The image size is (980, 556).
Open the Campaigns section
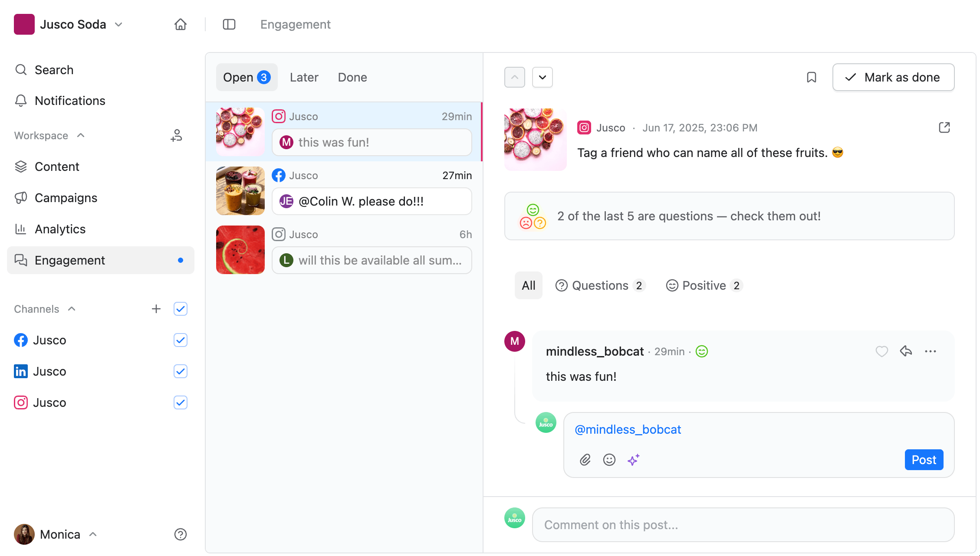click(66, 198)
